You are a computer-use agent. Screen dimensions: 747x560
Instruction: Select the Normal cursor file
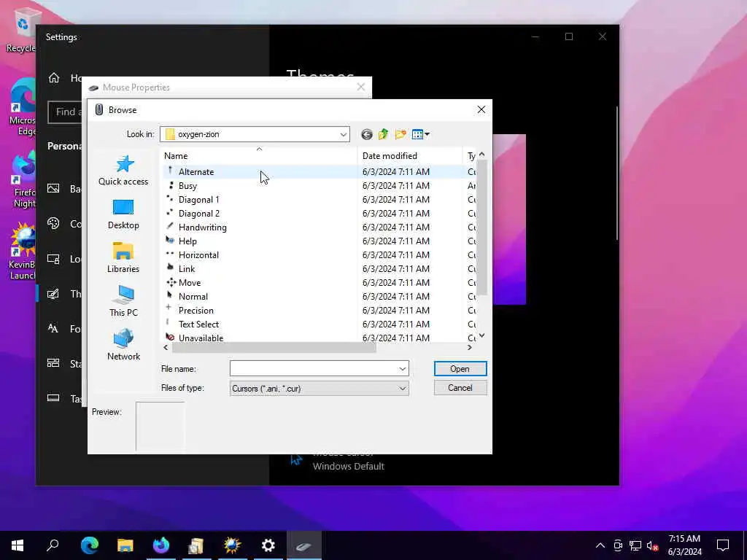pos(260,296)
